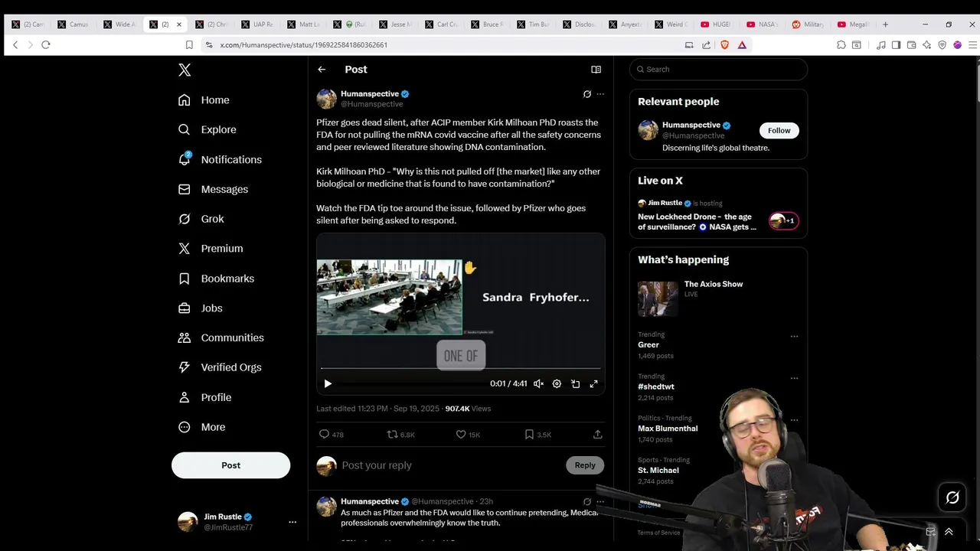The height and width of the screenshot is (551, 980).
Task: Open the browser hamburger menu
Action: coord(973,45)
